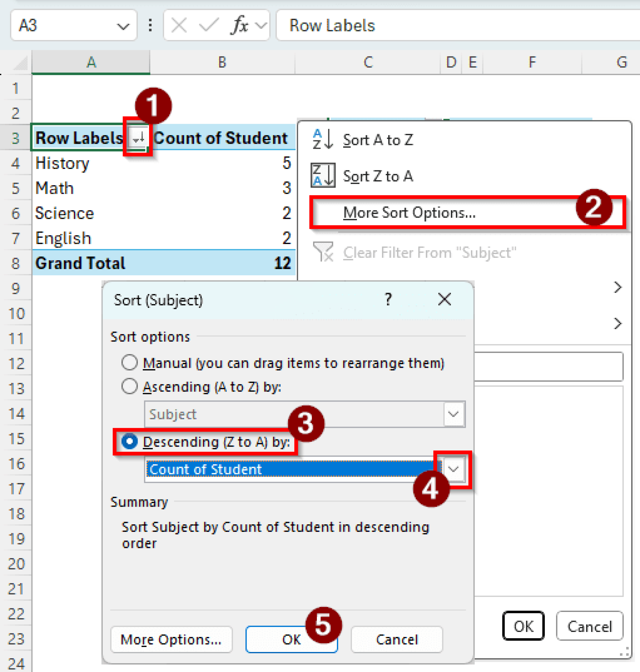Click the formula bar enter checkmark icon
Screen dimensions: 640x672
pyautogui.click(x=208, y=25)
